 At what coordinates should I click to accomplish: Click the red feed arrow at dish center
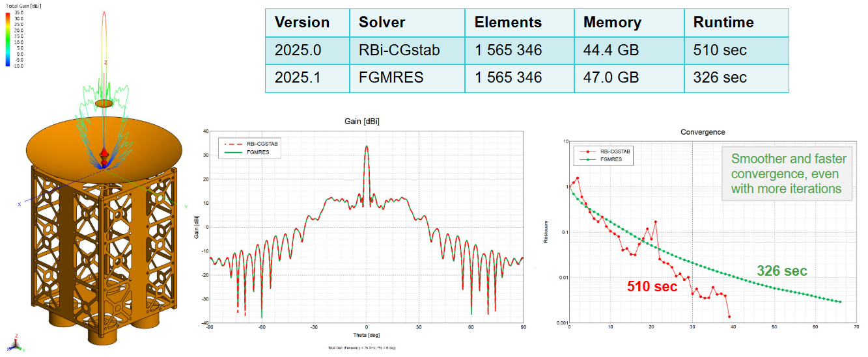(x=104, y=155)
